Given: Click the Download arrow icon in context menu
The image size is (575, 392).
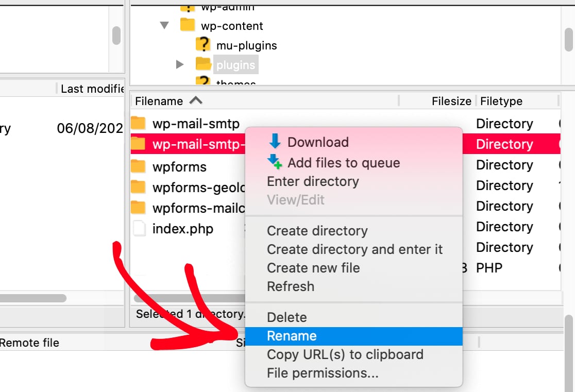Looking at the screenshot, I should pos(275,141).
